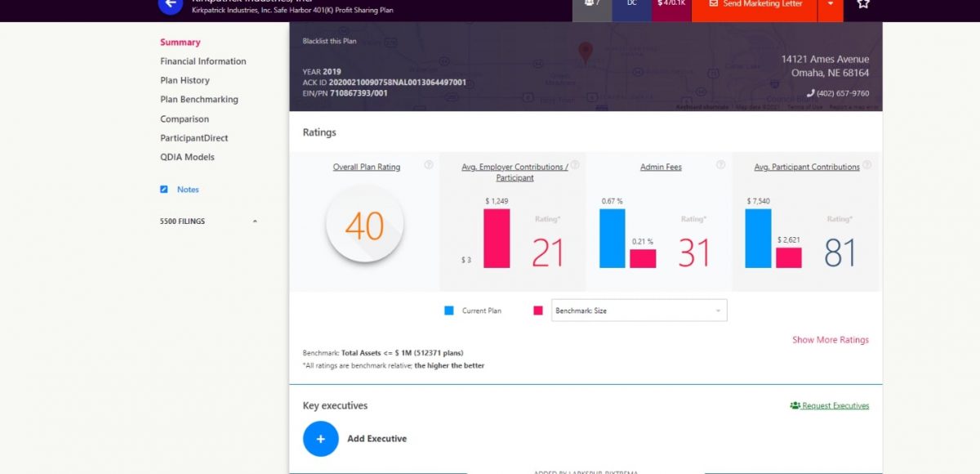Click Show More Ratings link
Screen dimensions: 980x474
830,340
